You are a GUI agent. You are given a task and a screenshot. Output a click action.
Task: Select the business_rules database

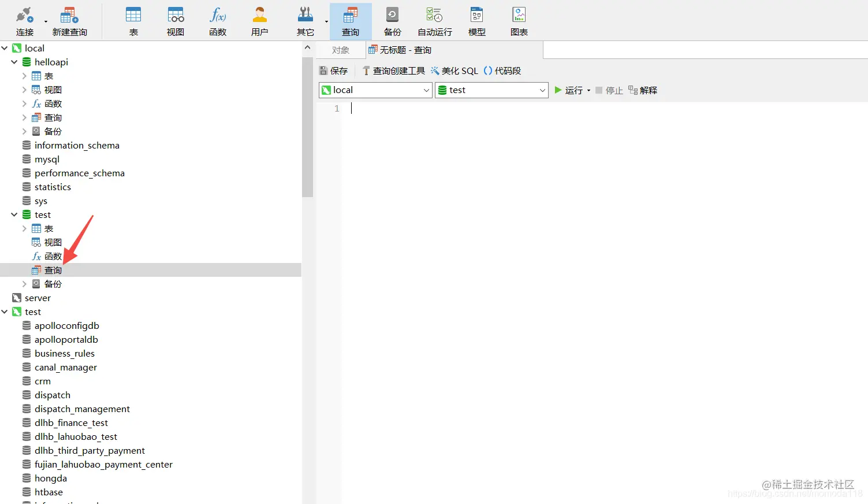click(58, 353)
